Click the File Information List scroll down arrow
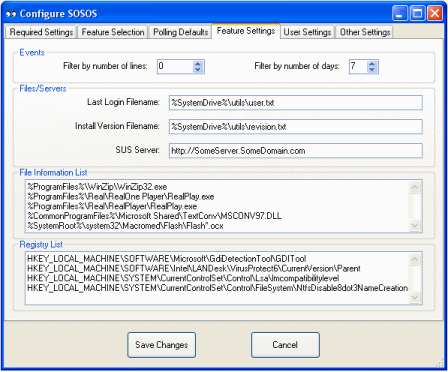This screenshot has height=372, width=448. (x=415, y=225)
